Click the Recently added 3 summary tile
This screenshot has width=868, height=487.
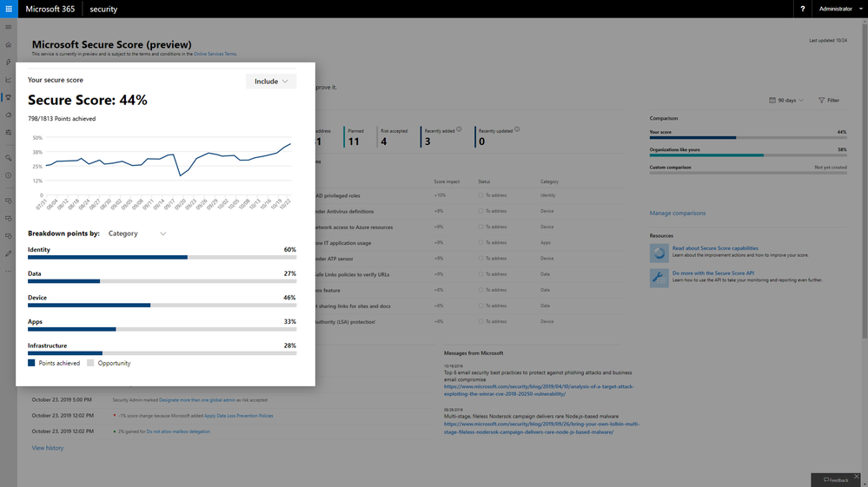[441, 137]
